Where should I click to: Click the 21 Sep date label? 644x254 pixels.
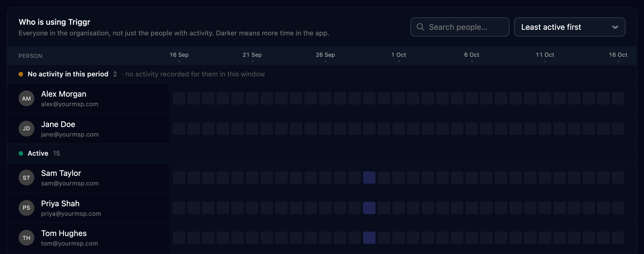click(252, 55)
